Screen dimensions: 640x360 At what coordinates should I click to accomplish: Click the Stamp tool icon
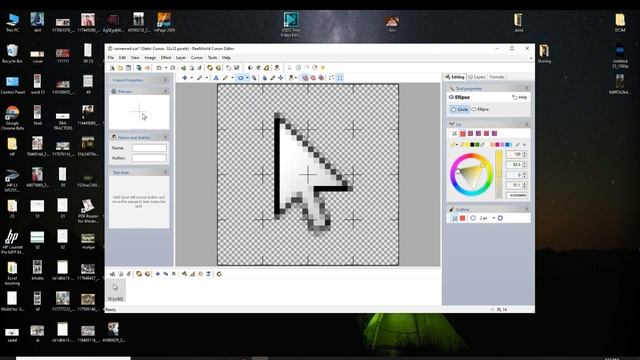(x=291, y=78)
